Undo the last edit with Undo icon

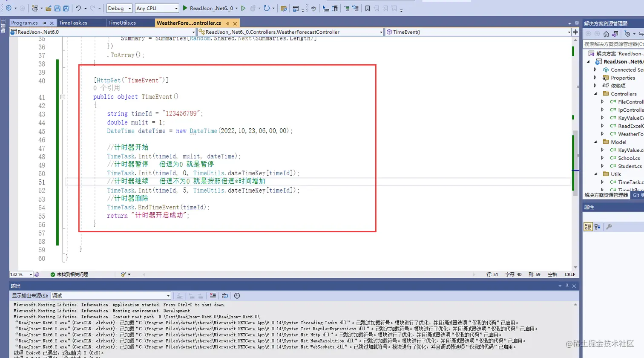click(78, 8)
